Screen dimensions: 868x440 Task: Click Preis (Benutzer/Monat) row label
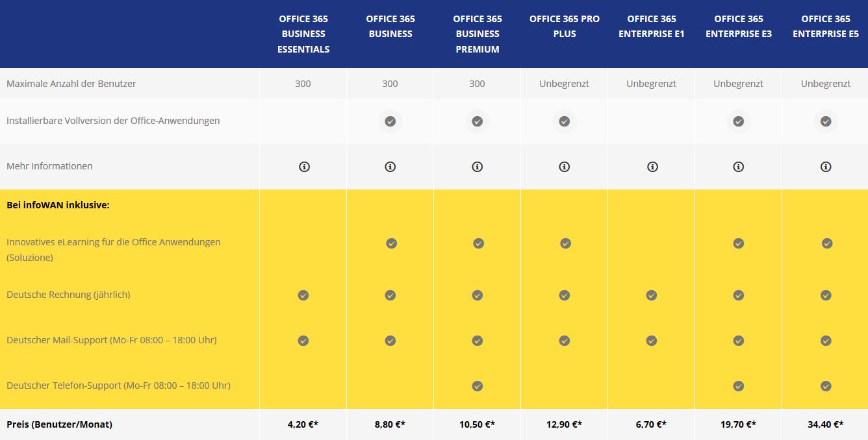[59, 424]
